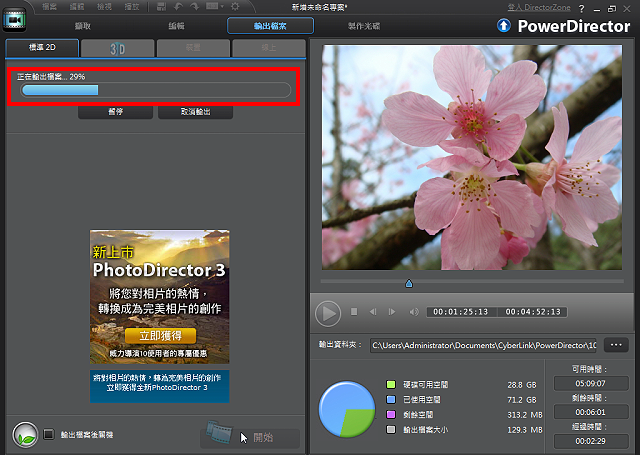Click the redo arrow icon
640x455 pixels.
point(194,7)
